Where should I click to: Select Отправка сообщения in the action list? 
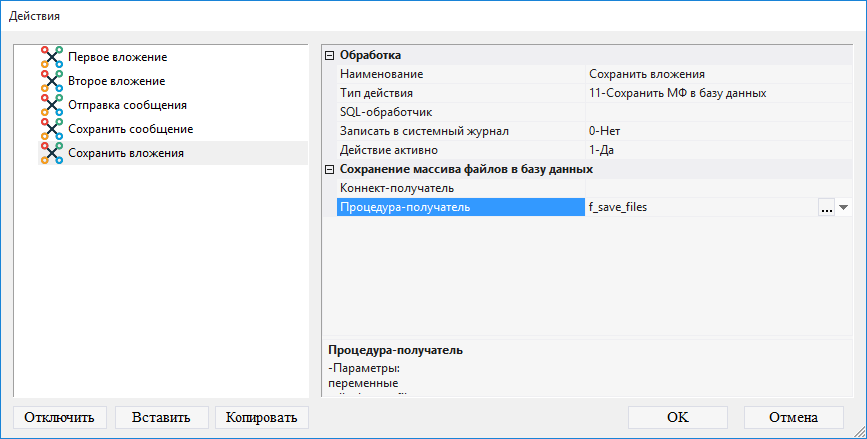pos(127,105)
